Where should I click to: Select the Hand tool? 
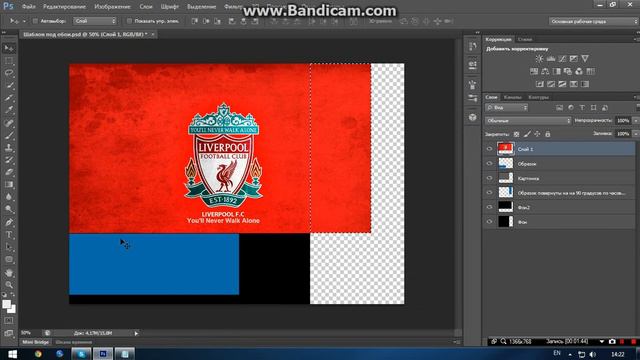[x=9, y=273]
